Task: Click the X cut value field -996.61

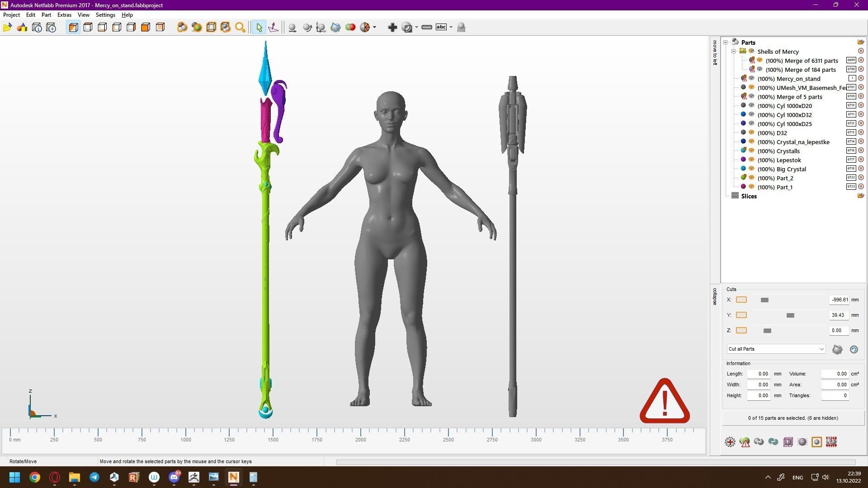Action: tap(839, 300)
